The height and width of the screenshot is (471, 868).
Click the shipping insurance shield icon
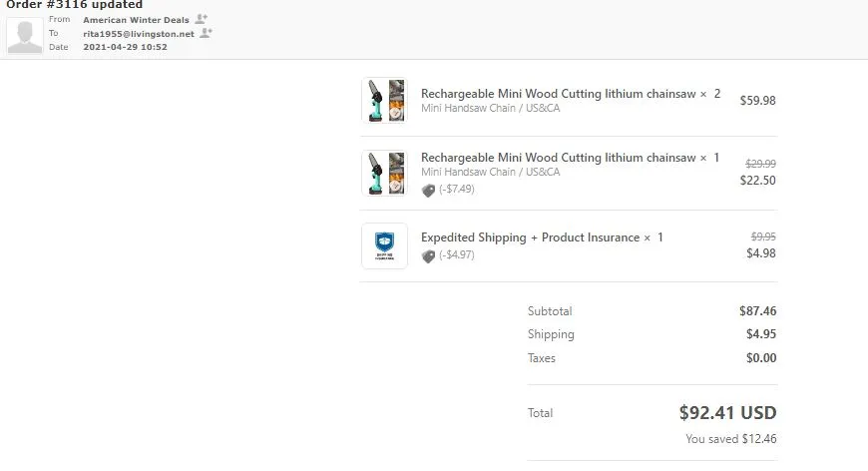(385, 245)
